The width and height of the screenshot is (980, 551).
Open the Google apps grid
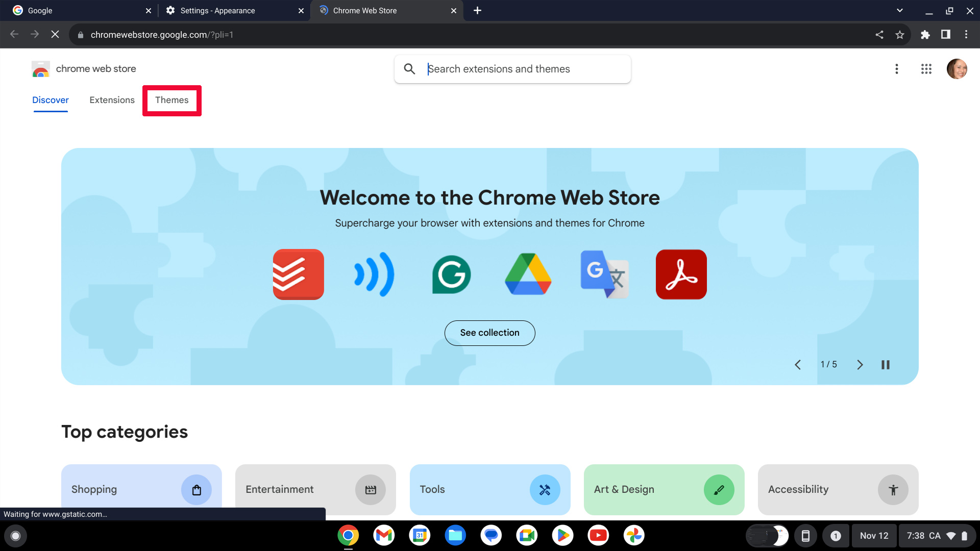click(x=926, y=69)
